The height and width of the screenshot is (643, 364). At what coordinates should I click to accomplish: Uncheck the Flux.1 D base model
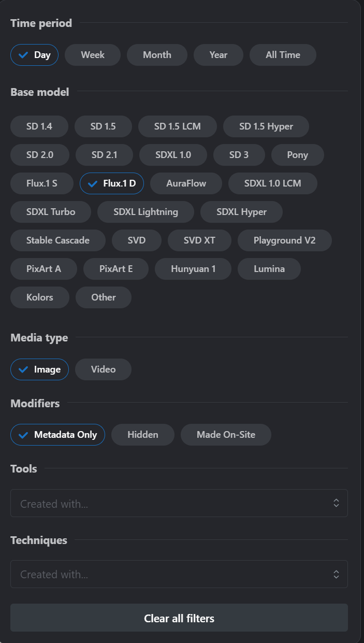(111, 183)
